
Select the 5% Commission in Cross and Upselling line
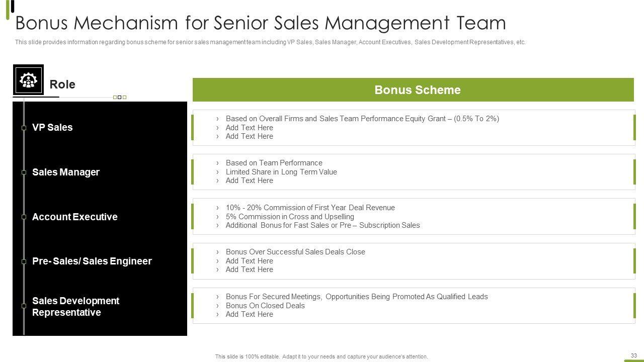tap(290, 217)
